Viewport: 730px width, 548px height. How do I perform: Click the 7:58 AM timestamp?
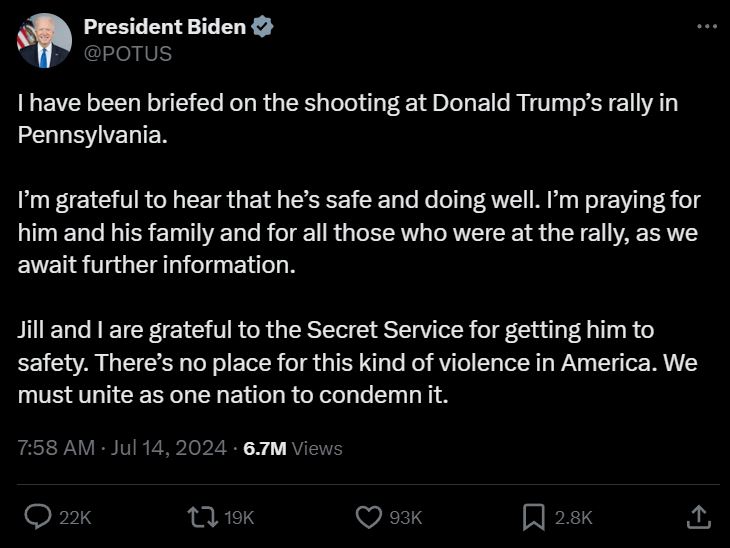coord(56,448)
